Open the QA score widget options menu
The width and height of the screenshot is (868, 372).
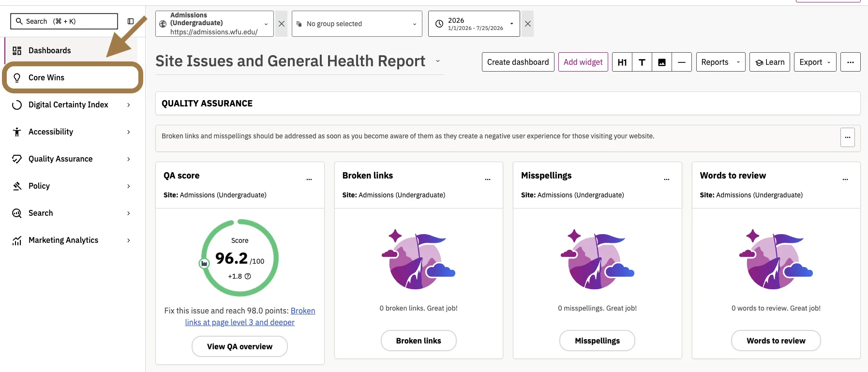pyautogui.click(x=309, y=179)
